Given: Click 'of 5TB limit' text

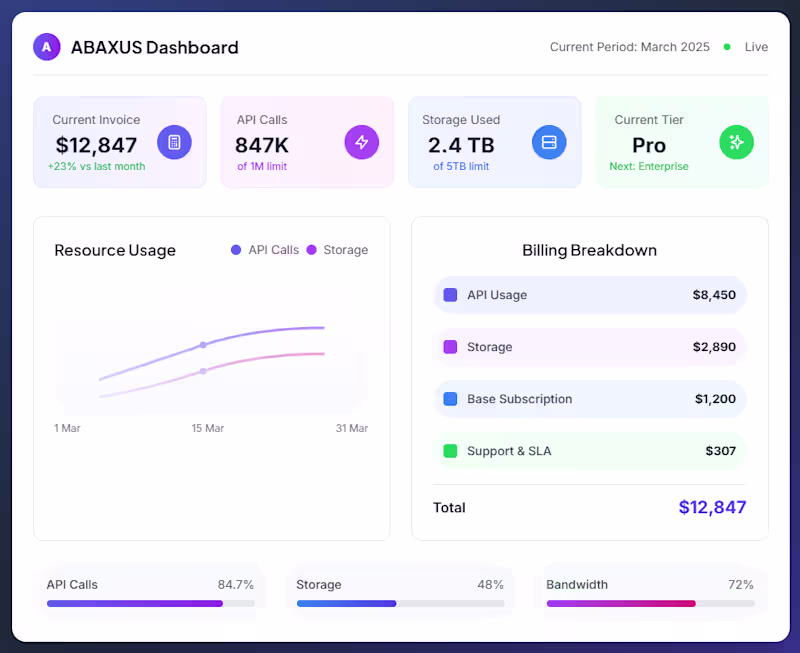Looking at the screenshot, I should pyautogui.click(x=461, y=166).
